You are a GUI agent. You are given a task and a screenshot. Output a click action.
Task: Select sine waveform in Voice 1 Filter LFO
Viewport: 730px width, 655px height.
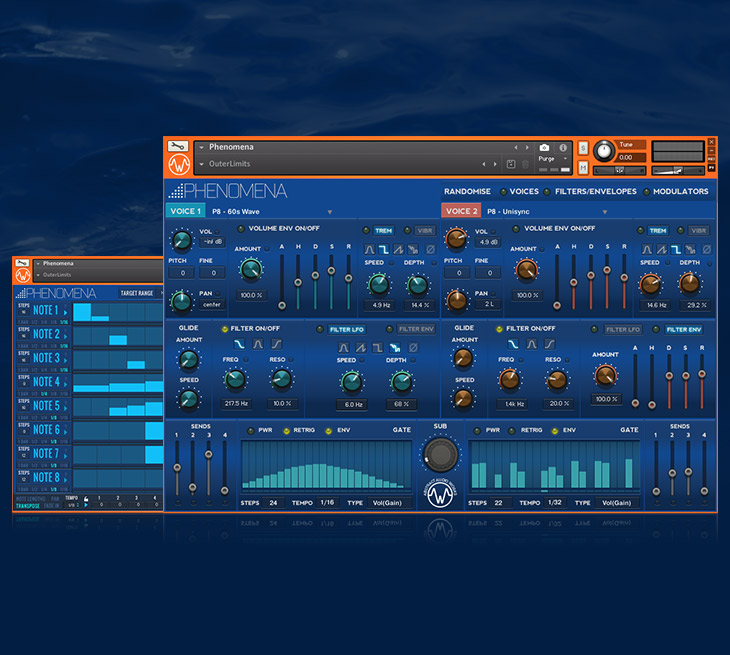(344, 347)
